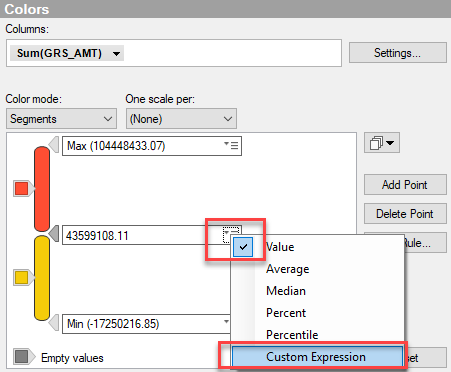Click the Empty values label
Screen dimensions: 451x372
click(72, 358)
